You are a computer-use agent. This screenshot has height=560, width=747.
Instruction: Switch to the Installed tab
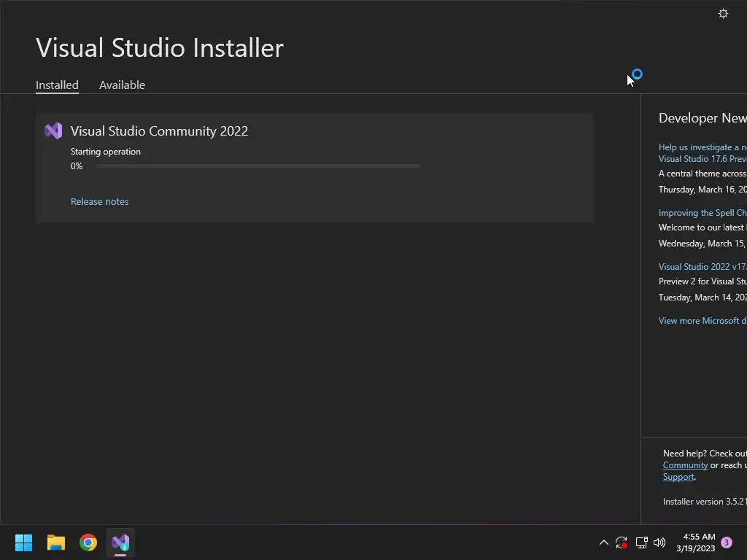[57, 85]
